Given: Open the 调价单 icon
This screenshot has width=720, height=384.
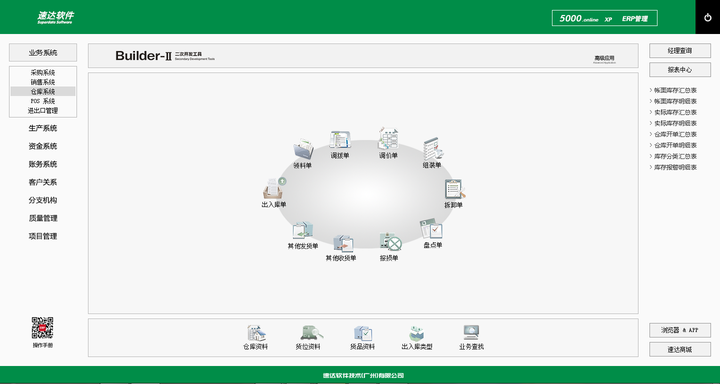Looking at the screenshot, I should [388, 139].
